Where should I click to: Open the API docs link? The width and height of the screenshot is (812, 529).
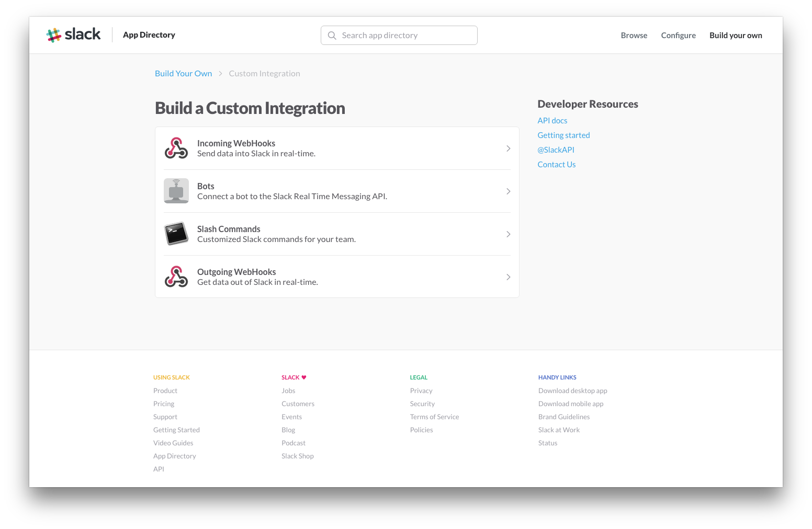point(552,121)
